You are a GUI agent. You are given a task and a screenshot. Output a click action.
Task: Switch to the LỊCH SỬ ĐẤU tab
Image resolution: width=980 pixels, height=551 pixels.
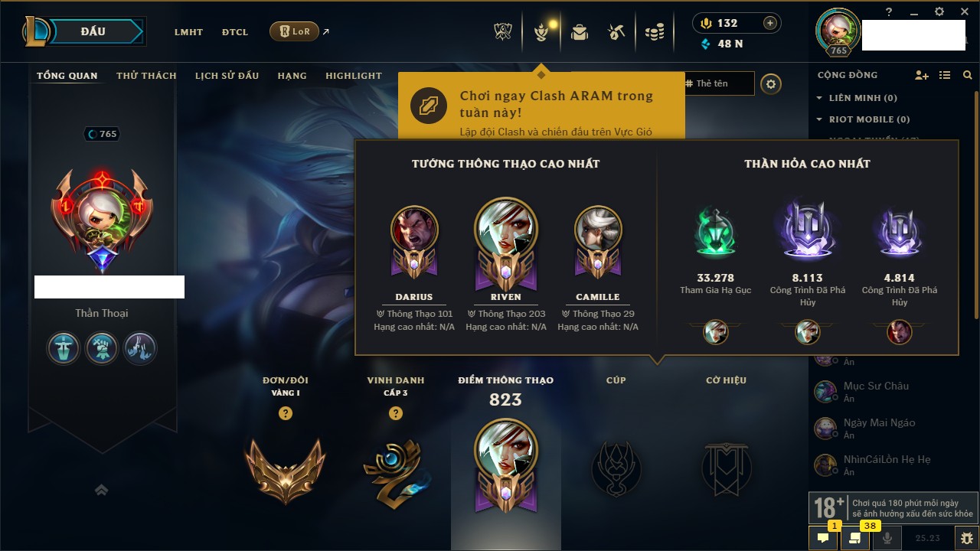pyautogui.click(x=227, y=76)
